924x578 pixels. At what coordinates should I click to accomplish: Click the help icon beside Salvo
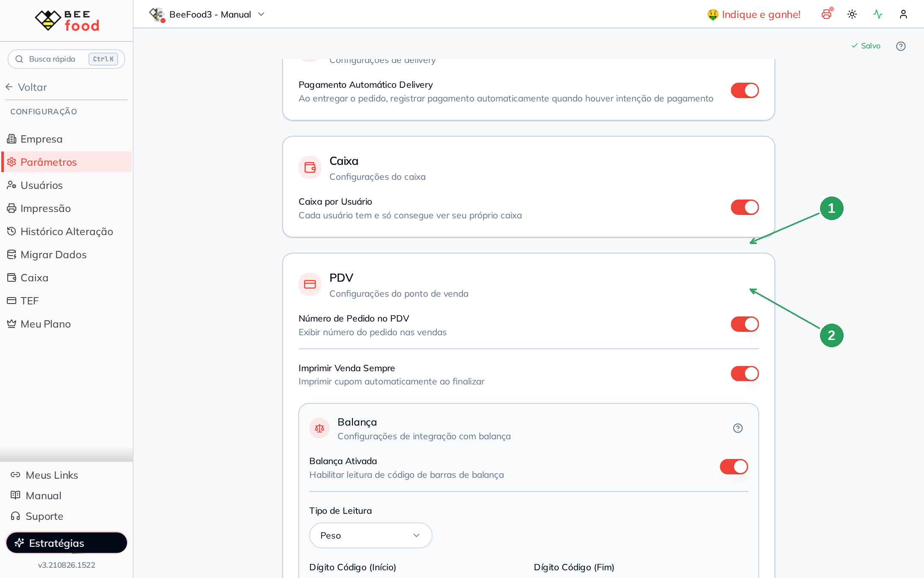(x=901, y=46)
